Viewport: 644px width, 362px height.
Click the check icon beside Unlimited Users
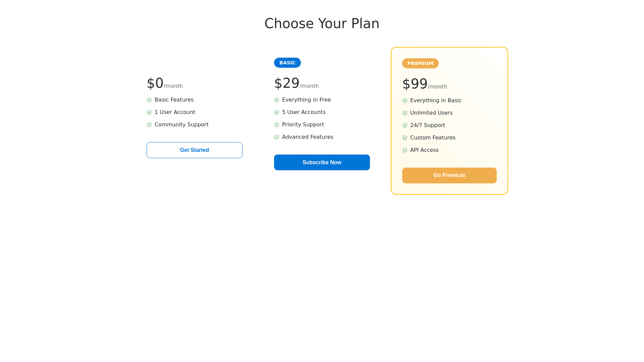[405, 113]
